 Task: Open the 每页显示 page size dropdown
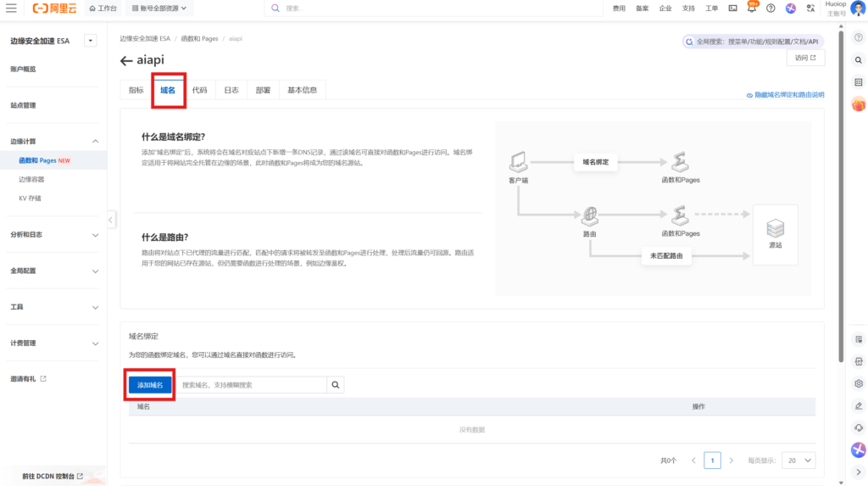(x=798, y=461)
